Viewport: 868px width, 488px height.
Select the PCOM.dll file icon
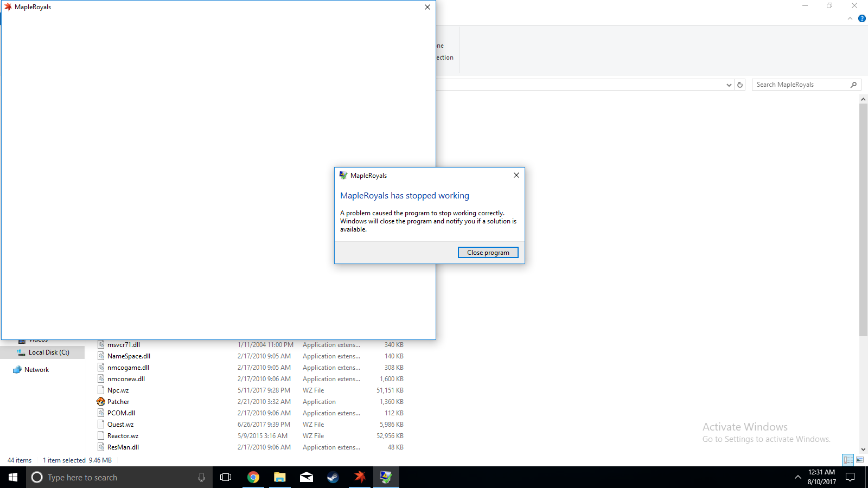pyautogui.click(x=101, y=413)
